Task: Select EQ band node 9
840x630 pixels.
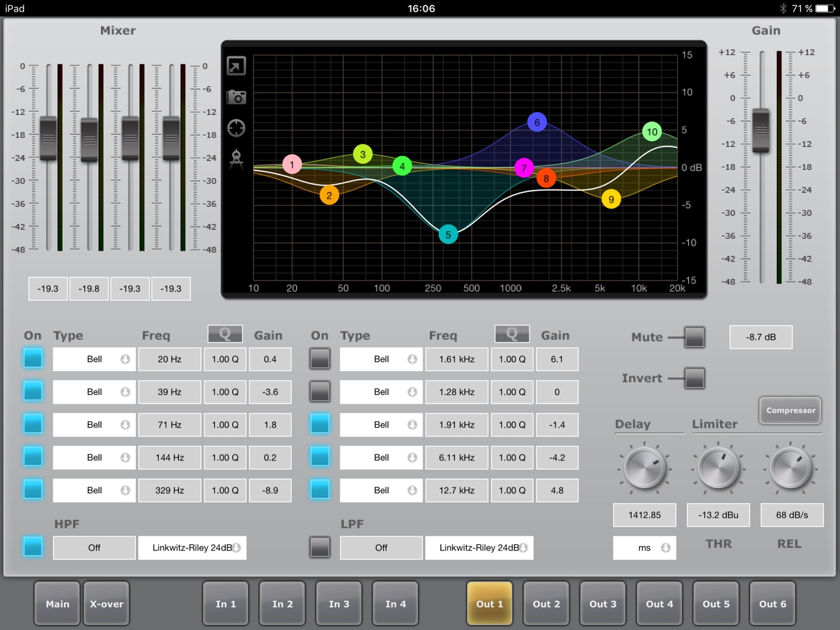Action: [611, 199]
